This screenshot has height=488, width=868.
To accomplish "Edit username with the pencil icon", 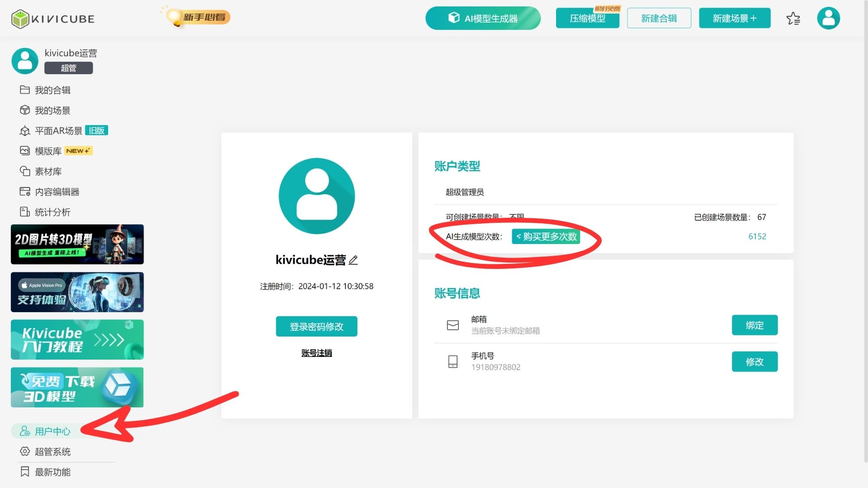I will pos(354,260).
